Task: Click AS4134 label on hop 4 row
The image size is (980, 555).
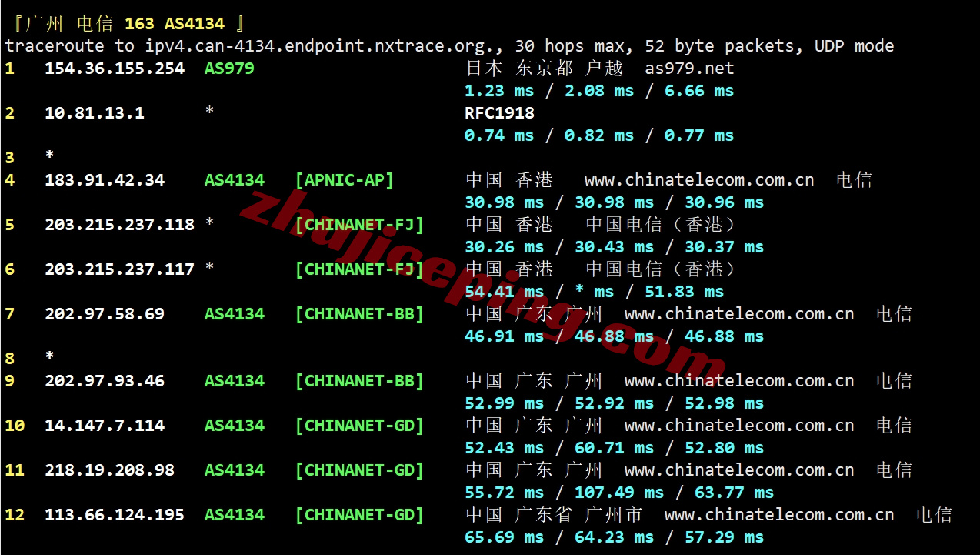Action: coord(235,180)
